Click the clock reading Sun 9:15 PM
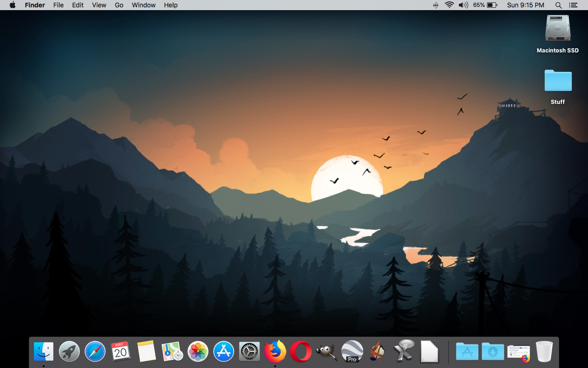 coord(526,5)
